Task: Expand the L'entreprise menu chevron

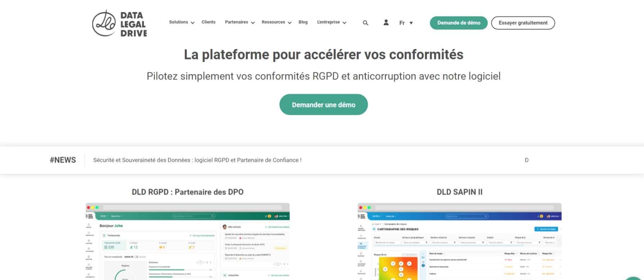Action: [344, 23]
